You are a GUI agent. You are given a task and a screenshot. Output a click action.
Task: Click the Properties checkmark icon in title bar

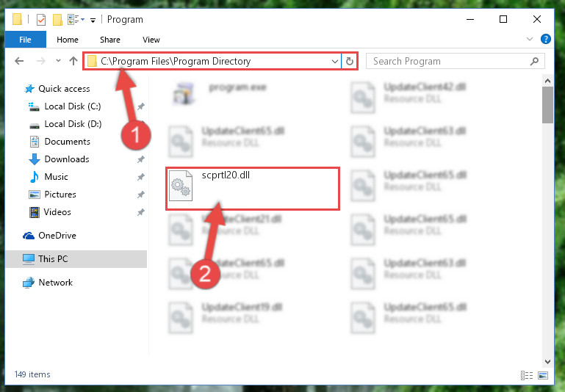(41, 19)
